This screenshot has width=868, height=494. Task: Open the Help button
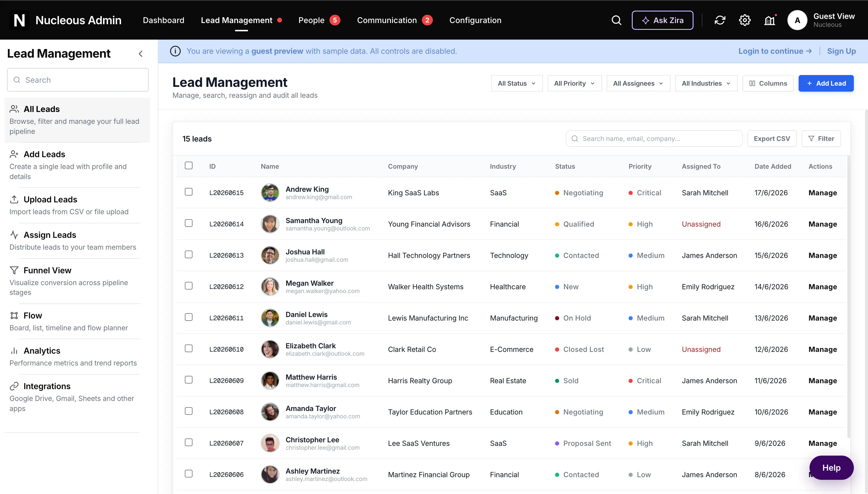(x=831, y=468)
